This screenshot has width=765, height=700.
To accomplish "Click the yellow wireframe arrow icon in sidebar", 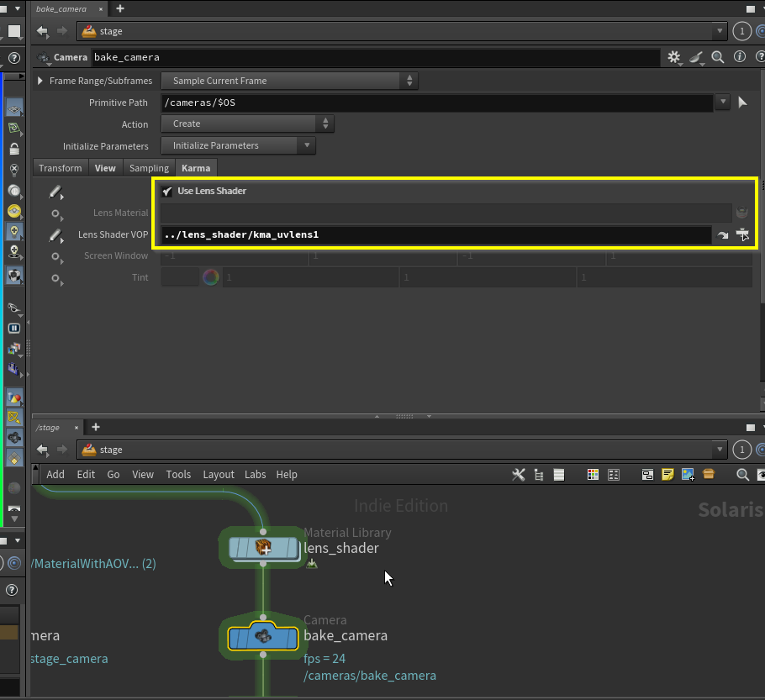I will [14, 418].
